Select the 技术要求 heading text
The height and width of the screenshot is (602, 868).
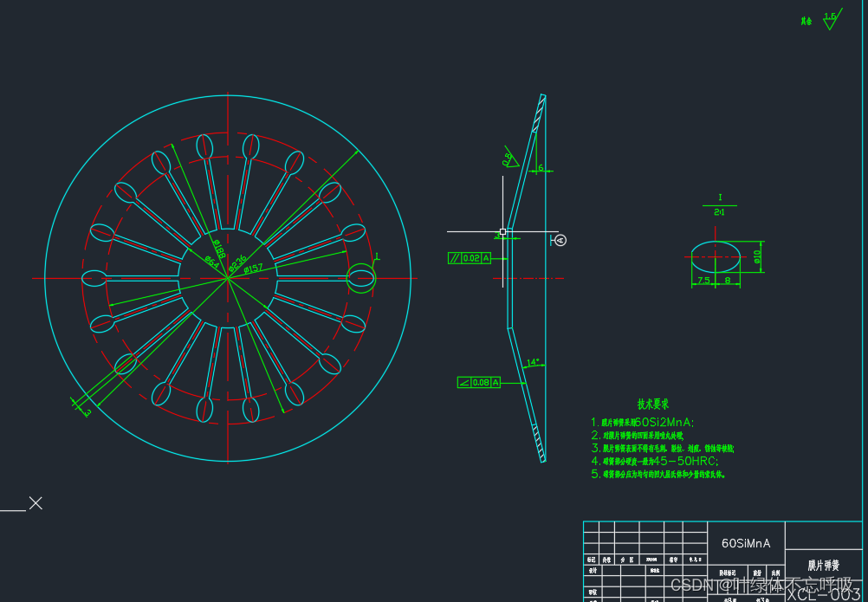click(x=653, y=405)
